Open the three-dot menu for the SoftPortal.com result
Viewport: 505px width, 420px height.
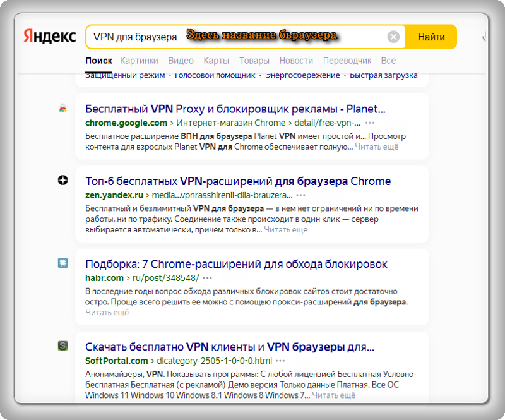pyautogui.click(x=280, y=361)
